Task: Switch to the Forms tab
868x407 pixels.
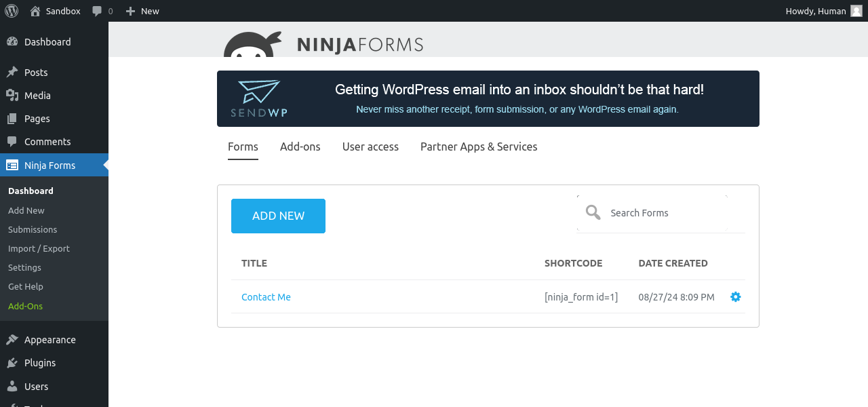Action: click(x=243, y=147)
